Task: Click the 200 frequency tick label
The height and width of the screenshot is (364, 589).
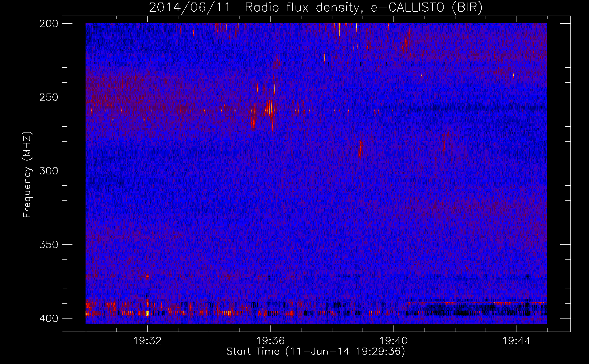Action: (48, 24)
